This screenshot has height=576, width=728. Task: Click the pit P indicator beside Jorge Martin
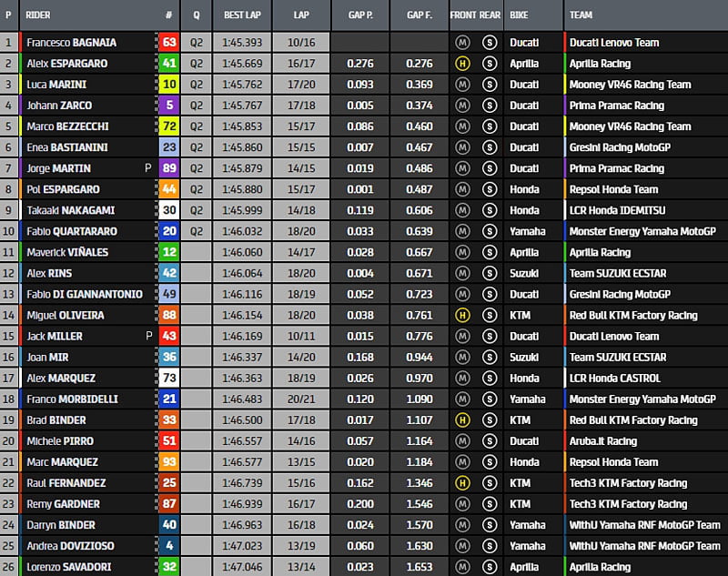147,168
